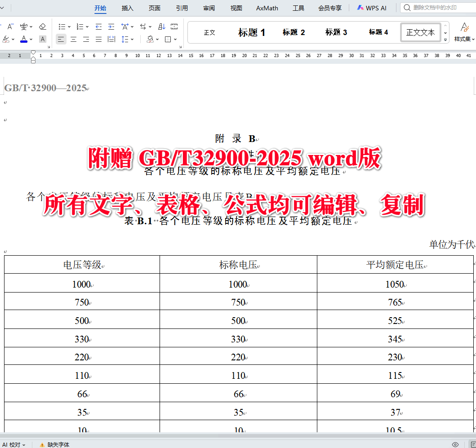Toggle justified alignment
The image size is (476, 448).
pyautogui.click(x=98, y=40)
